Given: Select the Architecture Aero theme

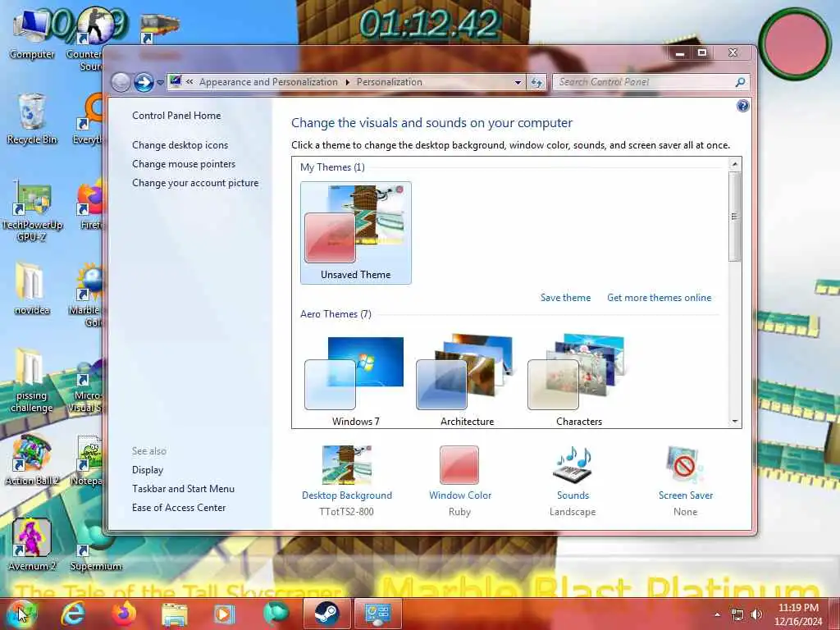Looking at the screenshot, I should pyautogui.click(x=467, y=379).
